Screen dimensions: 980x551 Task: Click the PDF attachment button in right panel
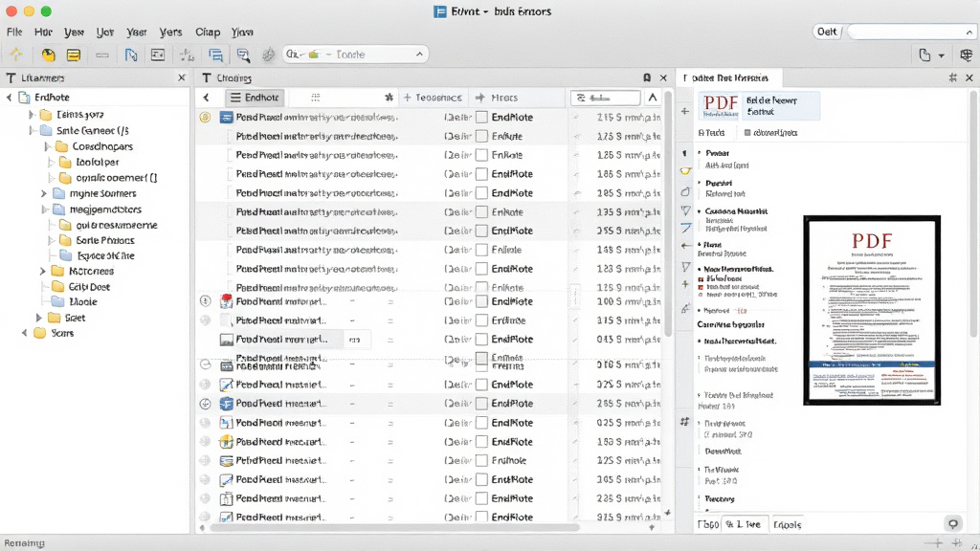759,106
